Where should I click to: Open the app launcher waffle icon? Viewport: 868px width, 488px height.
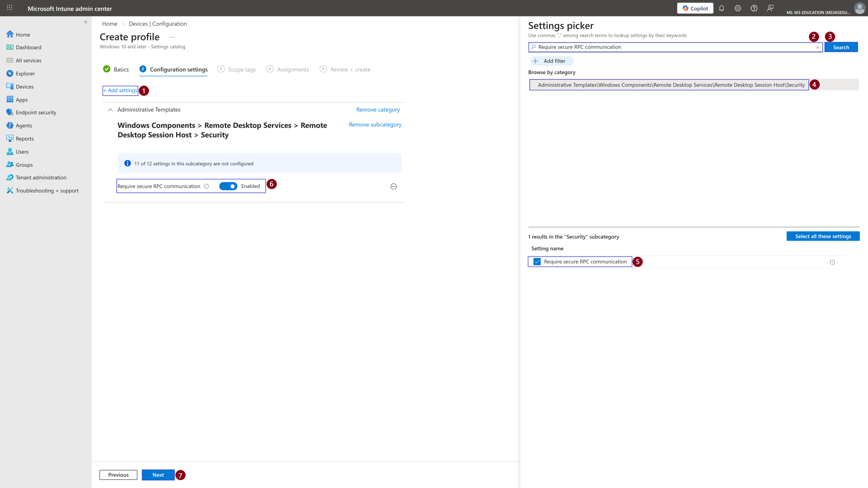click(x=10, y=8)
